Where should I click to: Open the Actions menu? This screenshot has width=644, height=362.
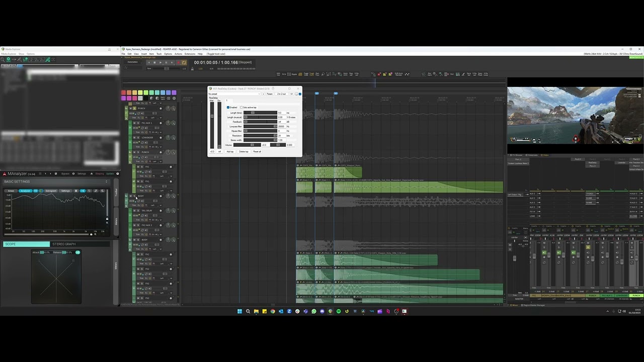tap(178, 54)
